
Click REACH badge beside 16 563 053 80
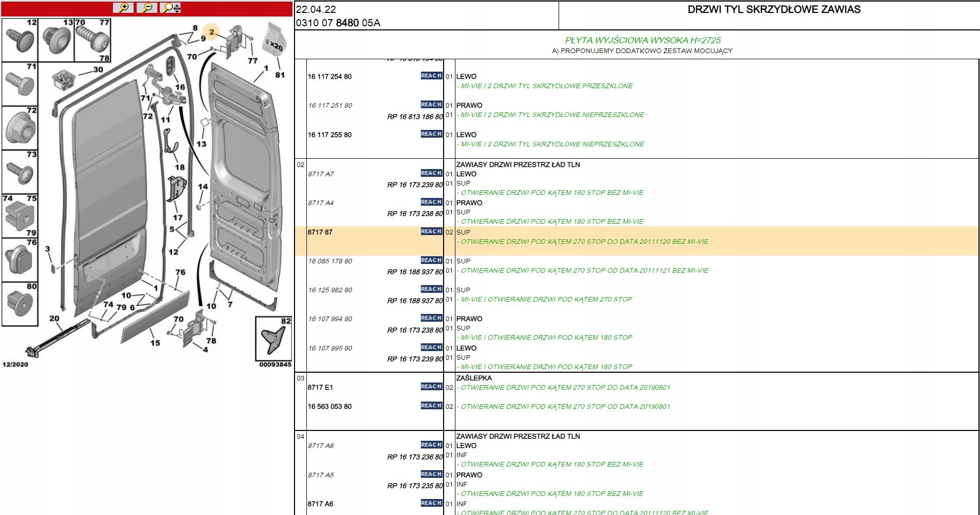(431, 406)
